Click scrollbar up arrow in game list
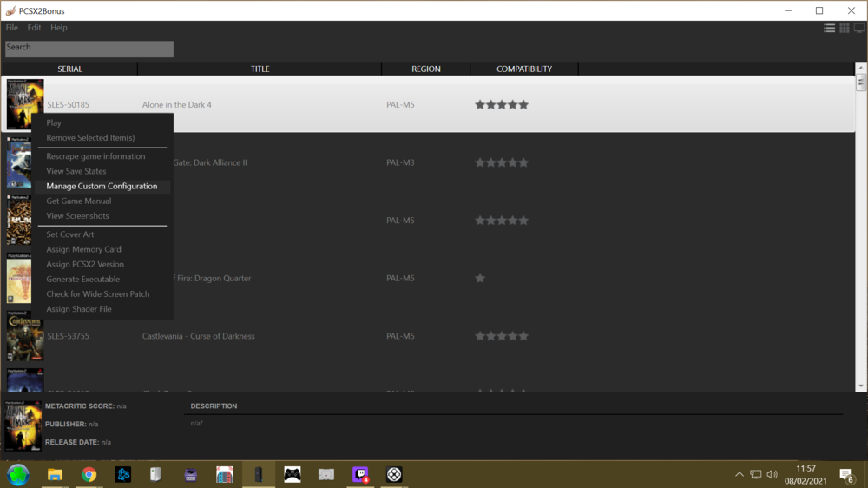The image size is (868, 488). point(861,69)
